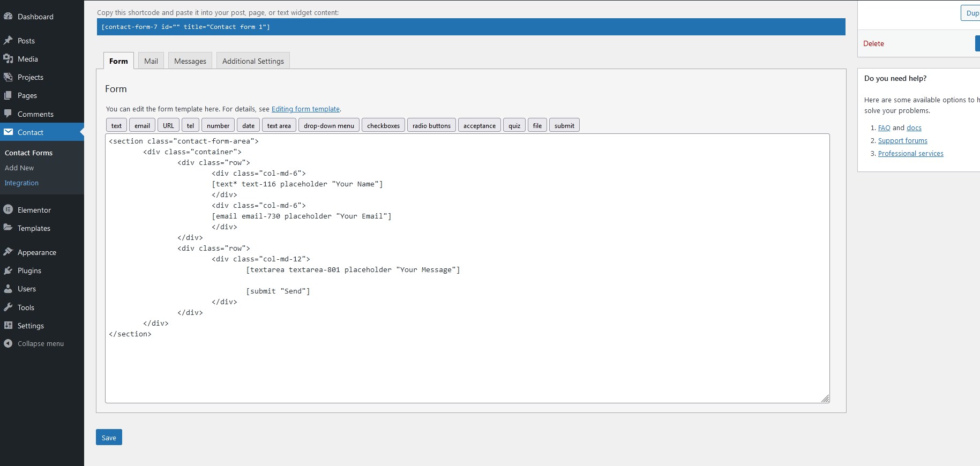The image size is (980, 466).
Task: Click the Elementor logo icon
Action: coord(8,210)
